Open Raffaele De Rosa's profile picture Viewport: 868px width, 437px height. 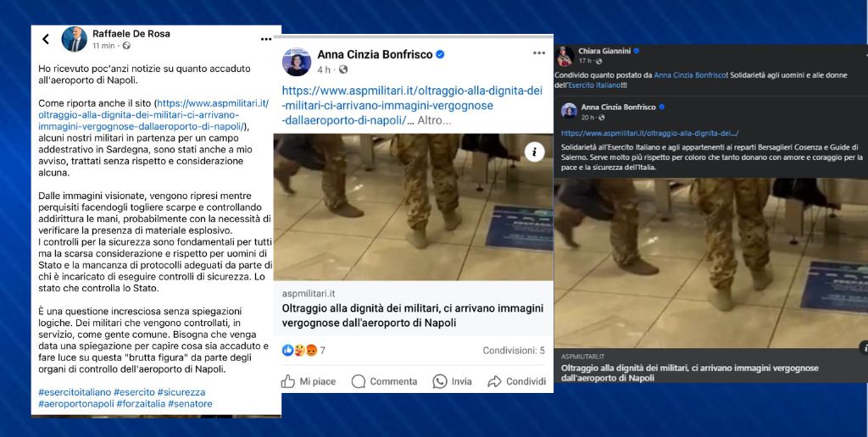[x=75, y=39]
